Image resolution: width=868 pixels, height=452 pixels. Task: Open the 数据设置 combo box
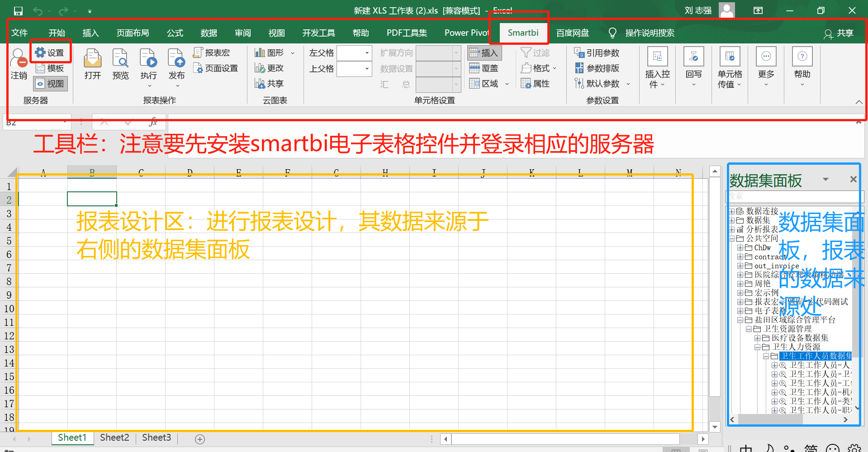tap(438, 68)
